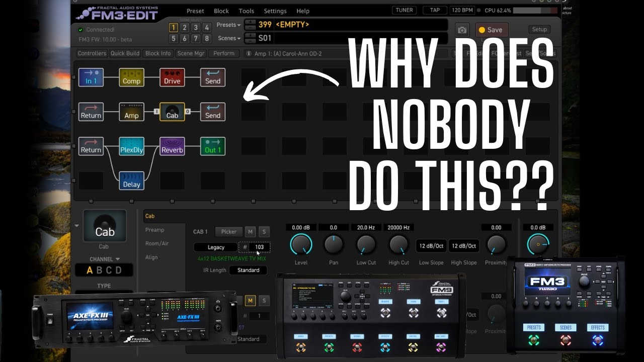Switch to channel C
The width and height of the screenshot is (644, 362).
click(x=109, y=270)
